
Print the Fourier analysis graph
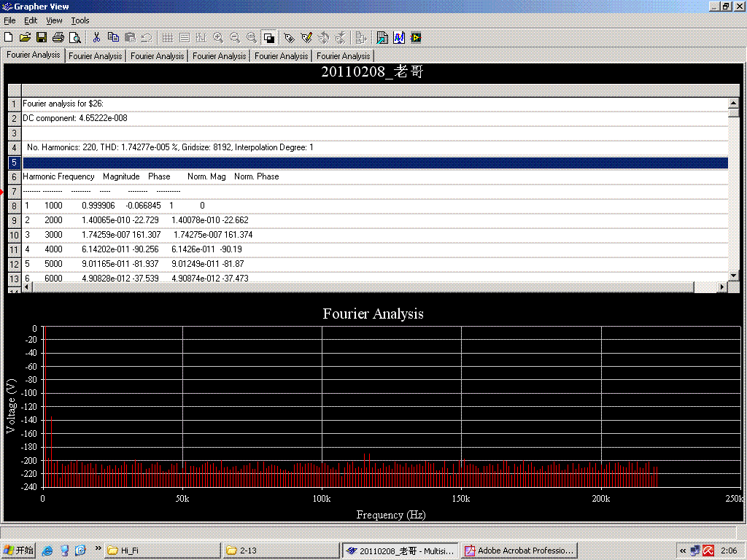pos(58,37)
